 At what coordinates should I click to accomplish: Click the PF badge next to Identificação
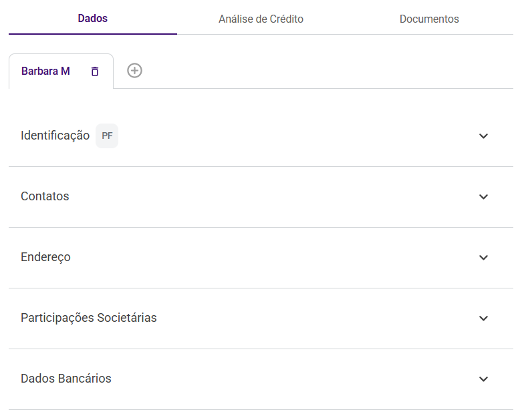pyautogui.click(x=107, y=136)
